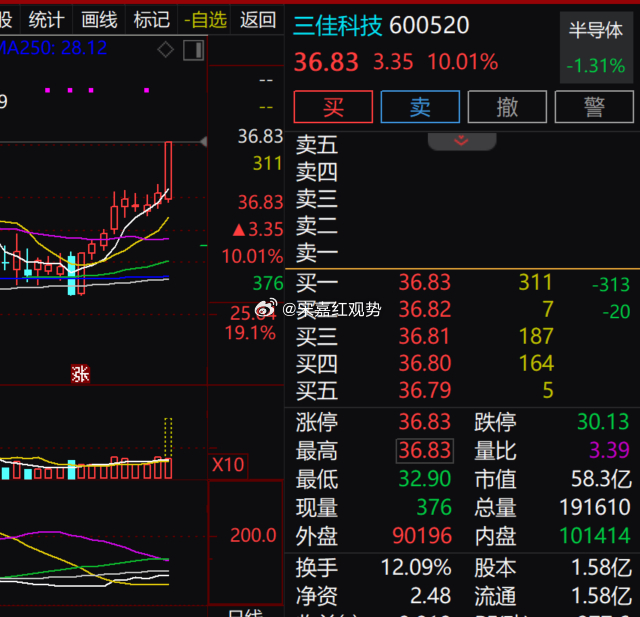The image size is (640, 617).
Task: Click the 张 marker on chart
Action: pyautogui.click(x=80, y=374)
